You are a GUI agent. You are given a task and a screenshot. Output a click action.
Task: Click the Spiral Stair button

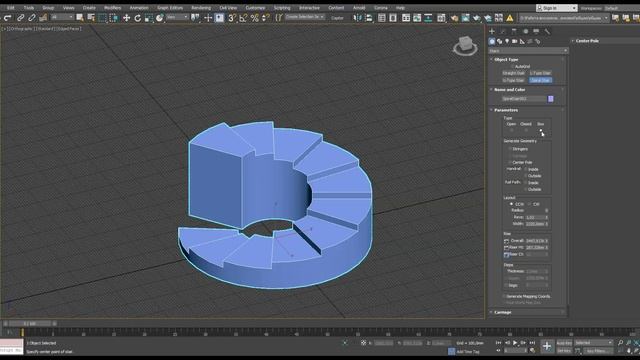[x=540, y=80]
